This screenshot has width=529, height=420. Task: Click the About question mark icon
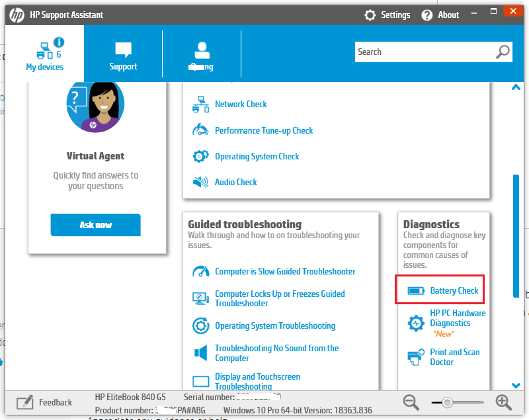[427, 15]
